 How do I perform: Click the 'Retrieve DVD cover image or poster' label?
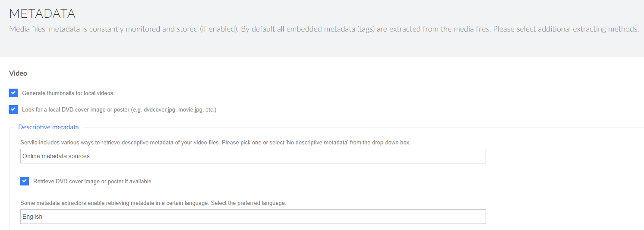pos(92,182)
